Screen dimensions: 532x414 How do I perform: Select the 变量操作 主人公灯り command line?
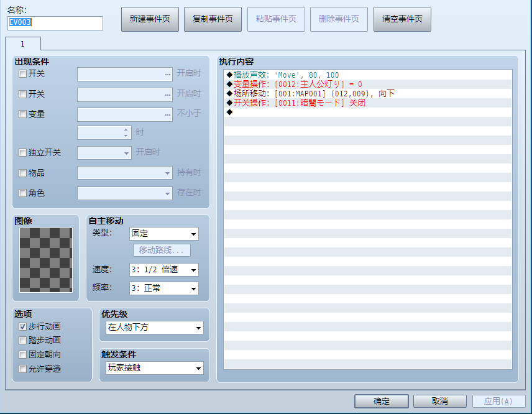[368, 84]
